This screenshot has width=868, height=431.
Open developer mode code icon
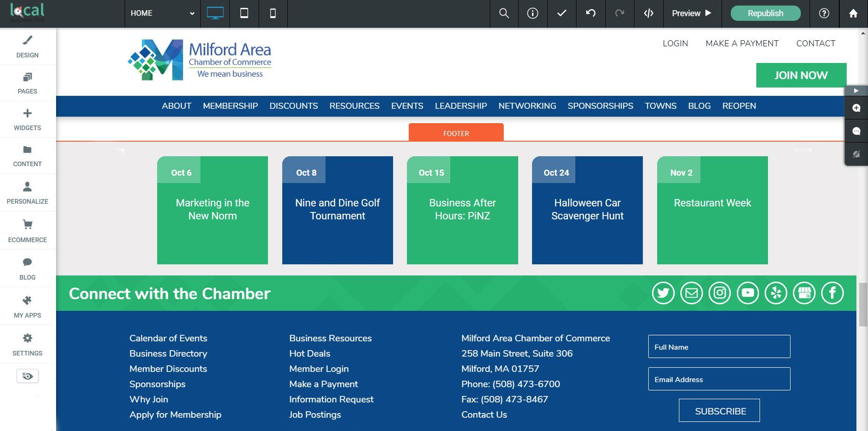pos(648,13)
